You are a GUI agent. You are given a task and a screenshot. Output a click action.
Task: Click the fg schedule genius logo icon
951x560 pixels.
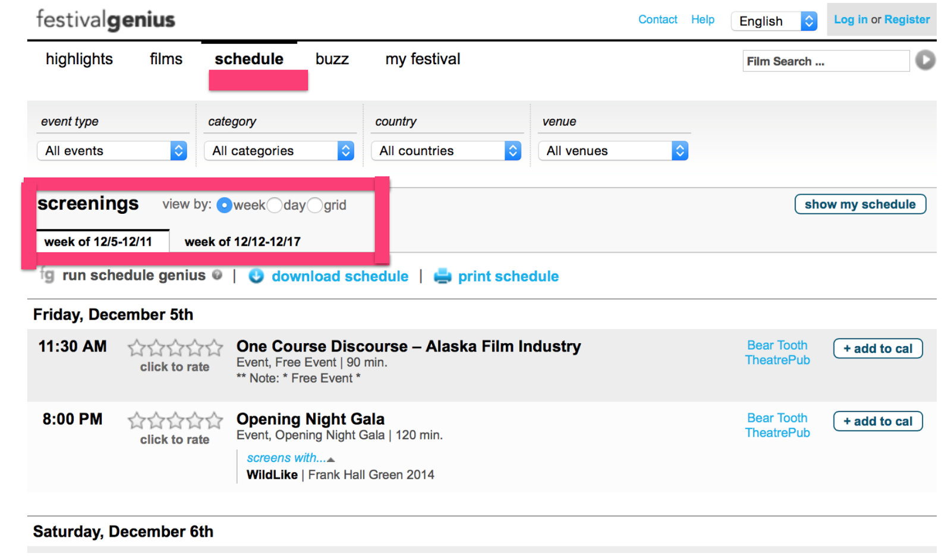click(48, 275)
